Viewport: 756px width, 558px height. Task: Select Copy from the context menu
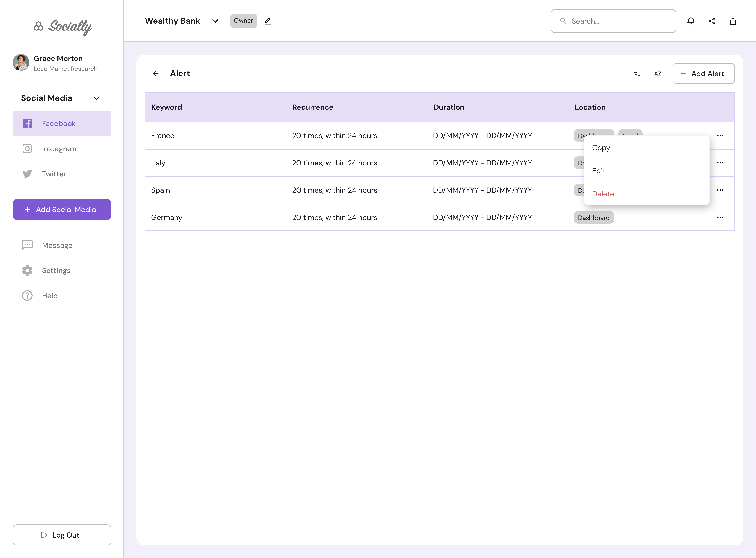(601, 148)
